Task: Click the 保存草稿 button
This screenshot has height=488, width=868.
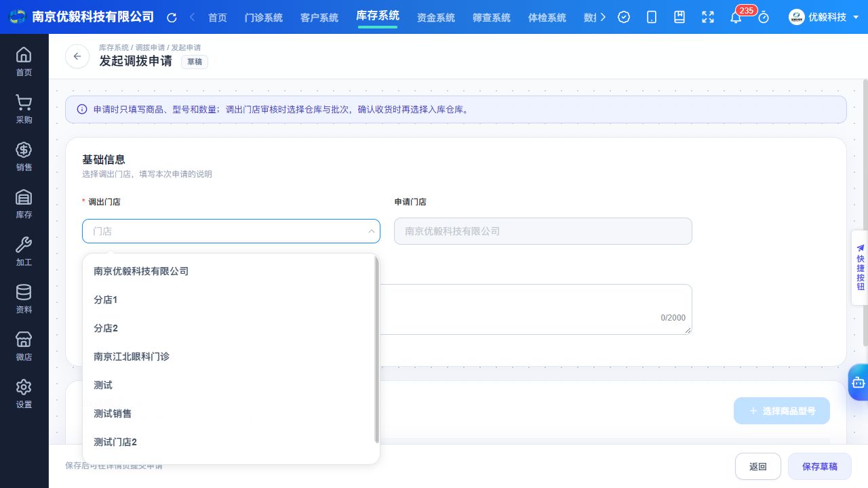Action: (x=820, y=466)
